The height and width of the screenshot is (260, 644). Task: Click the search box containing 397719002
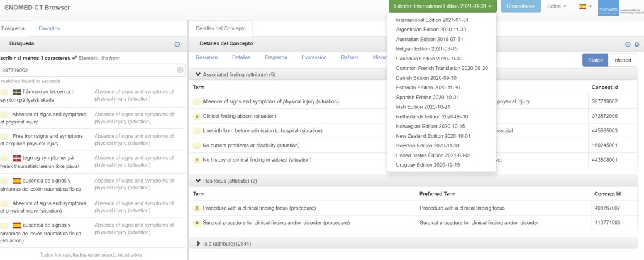pyautogui.click(x=88, y=70)
